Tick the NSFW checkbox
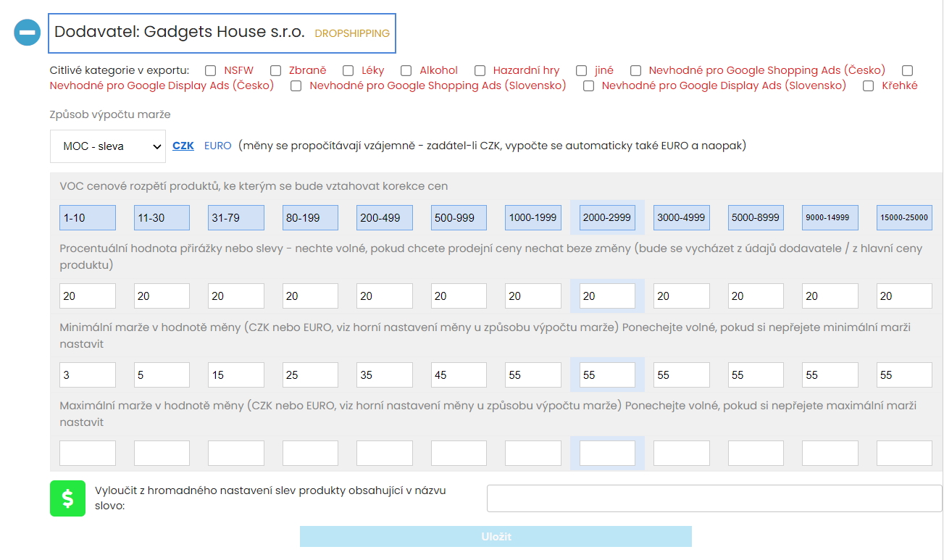Viewport: 944px width, 560px height. 210,70
